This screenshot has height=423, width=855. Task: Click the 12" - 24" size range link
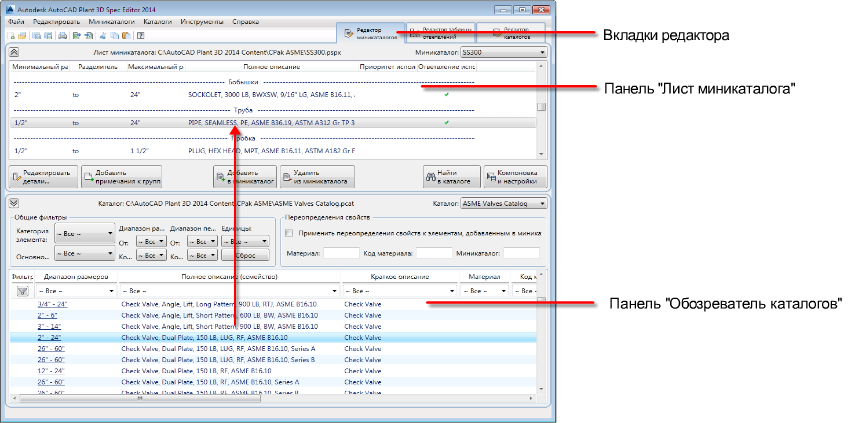(x=51, y=371)
